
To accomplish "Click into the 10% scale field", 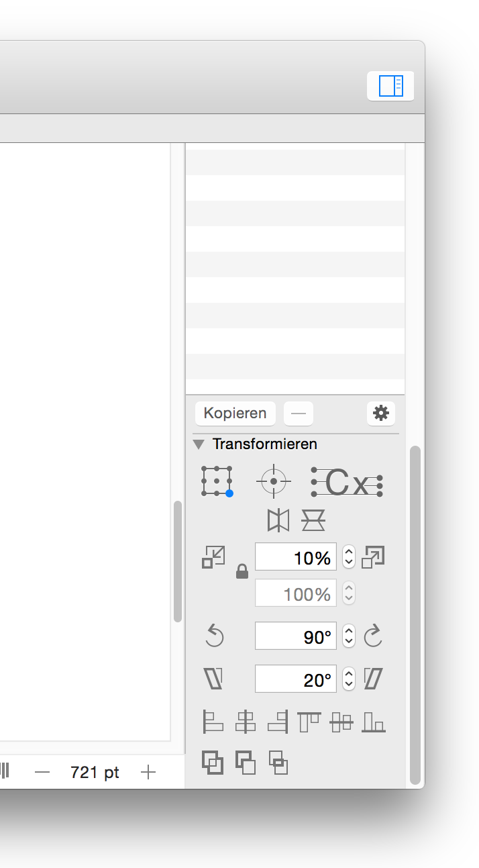I will (295, 557).
